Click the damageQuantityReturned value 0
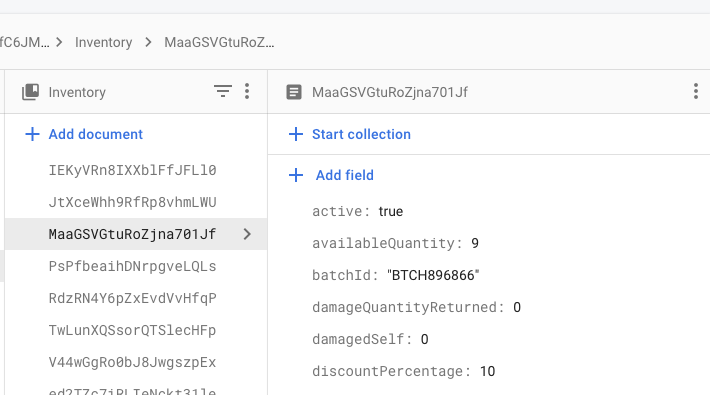Screen dimensions: 710x395 click(517, 308)
